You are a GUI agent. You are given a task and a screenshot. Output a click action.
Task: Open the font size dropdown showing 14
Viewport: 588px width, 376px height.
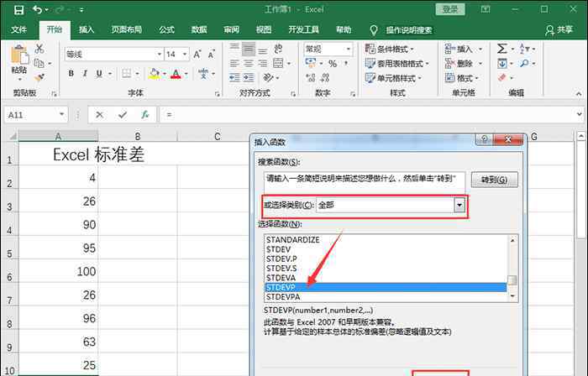185,55
